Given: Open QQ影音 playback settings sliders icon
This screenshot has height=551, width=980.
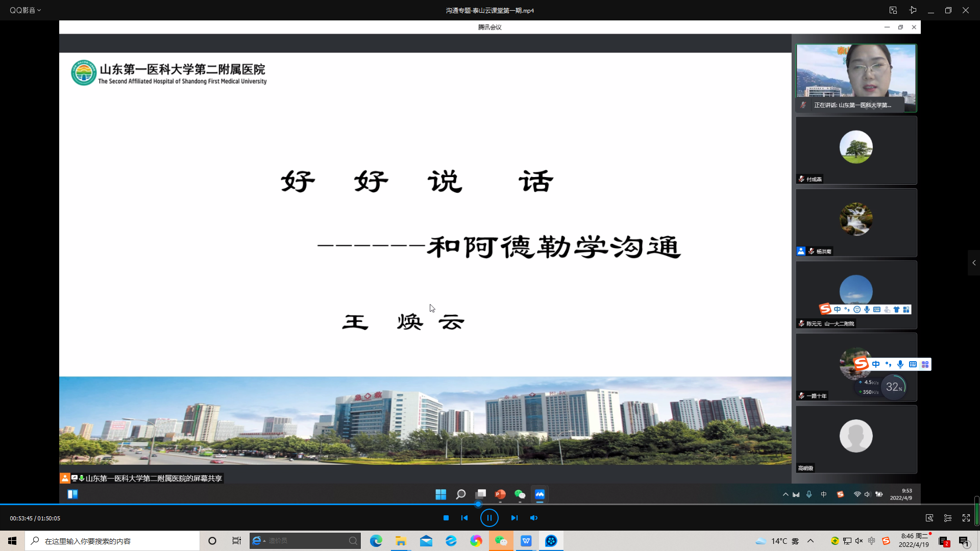Looking at the screenshot, I should (948, 518).
